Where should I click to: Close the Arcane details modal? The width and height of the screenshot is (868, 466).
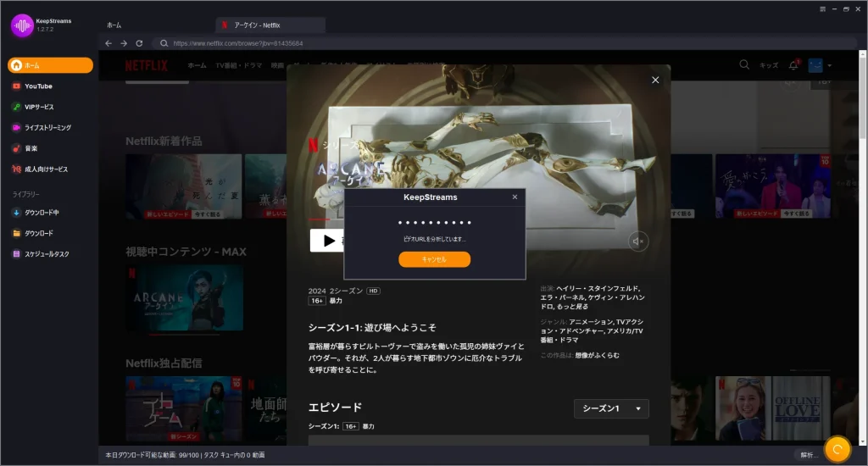coord(655,80)
